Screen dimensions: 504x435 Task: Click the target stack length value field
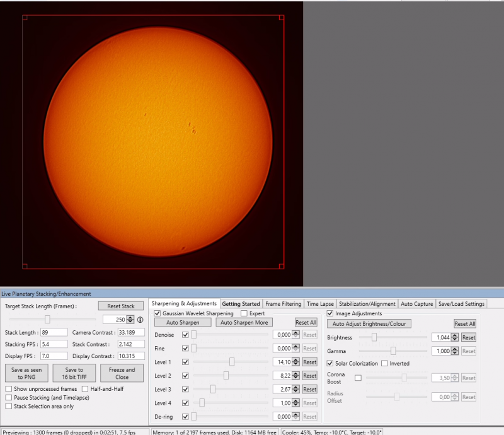click(x=115, y=320)
